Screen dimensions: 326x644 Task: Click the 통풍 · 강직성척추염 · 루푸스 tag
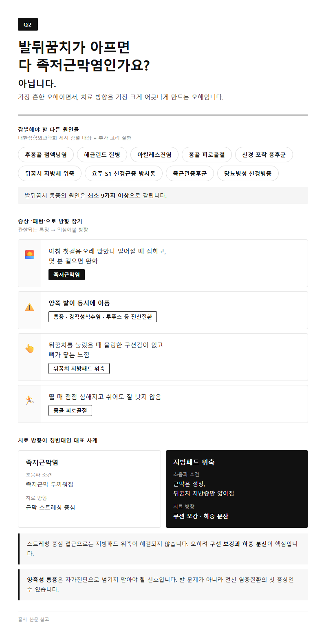click(x=103, y=316)
